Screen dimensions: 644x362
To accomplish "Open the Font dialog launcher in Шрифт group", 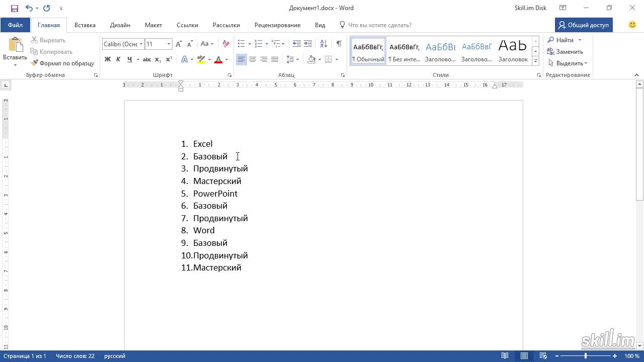I will click(x=230, y=75).
